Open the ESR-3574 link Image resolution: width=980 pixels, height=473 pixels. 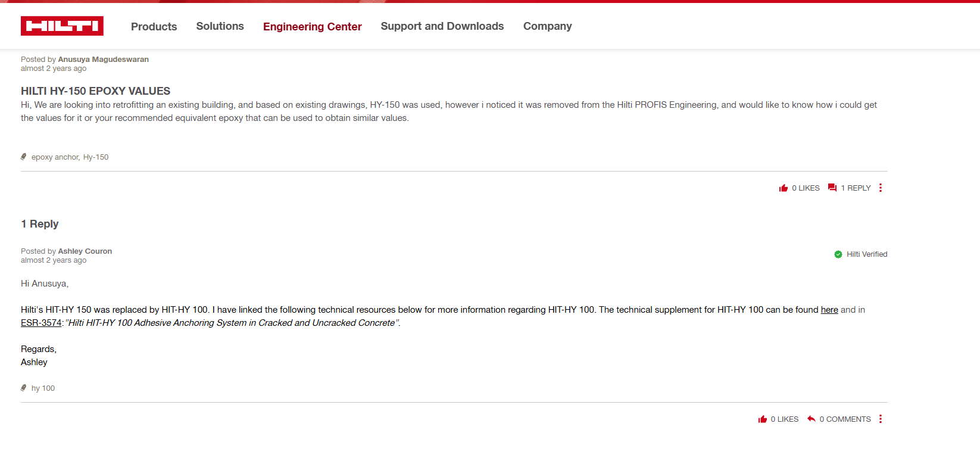(41, 323)
